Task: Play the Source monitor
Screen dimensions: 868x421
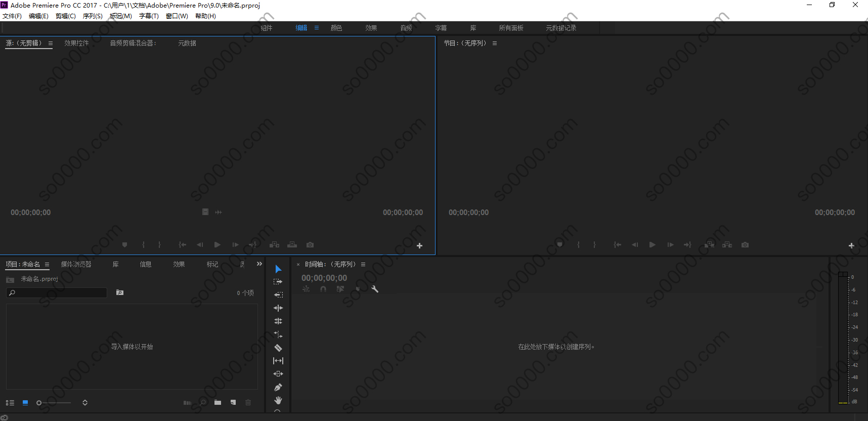Action: click(x=218, y=245)
